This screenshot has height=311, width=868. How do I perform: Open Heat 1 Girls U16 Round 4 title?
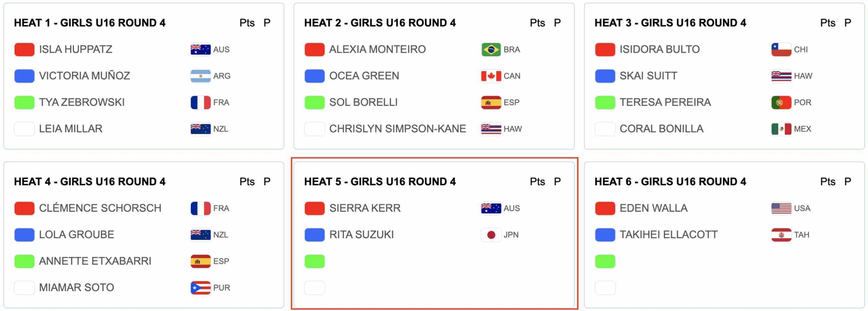click(90, 23)
